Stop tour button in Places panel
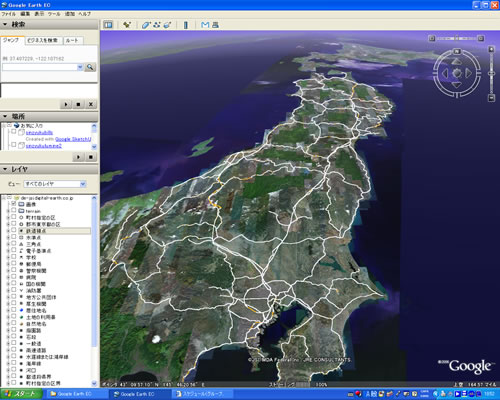 (x=91, y=157)
